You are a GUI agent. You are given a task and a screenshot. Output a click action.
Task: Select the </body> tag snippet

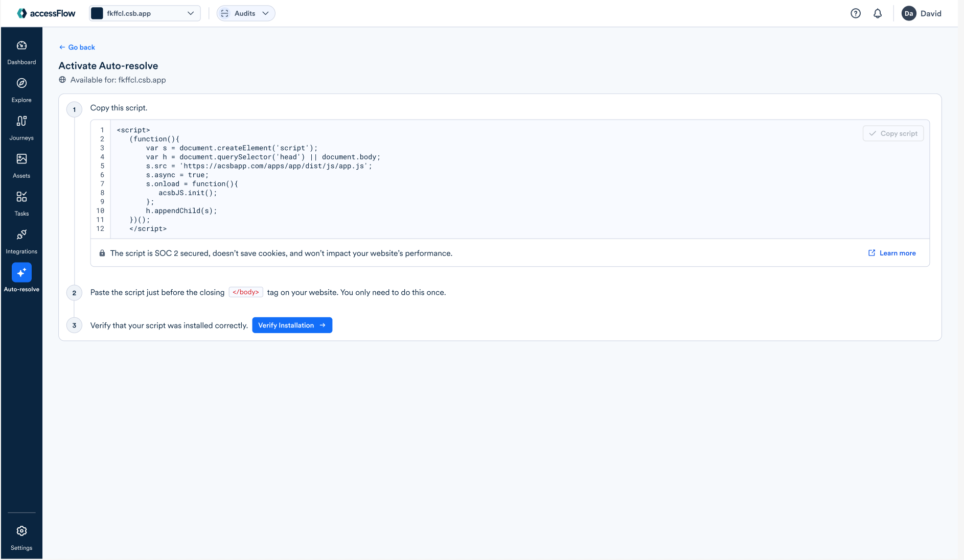click(x=246, y=292)
